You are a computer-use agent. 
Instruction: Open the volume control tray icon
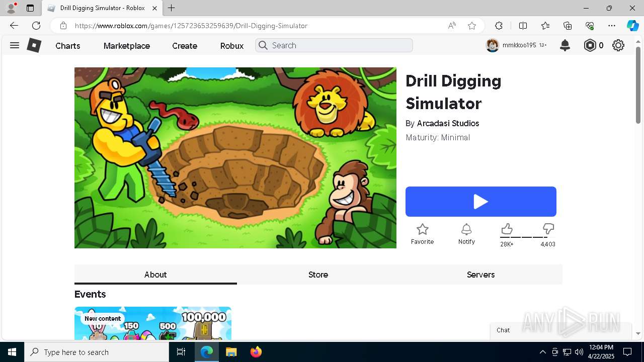[579, 352]
